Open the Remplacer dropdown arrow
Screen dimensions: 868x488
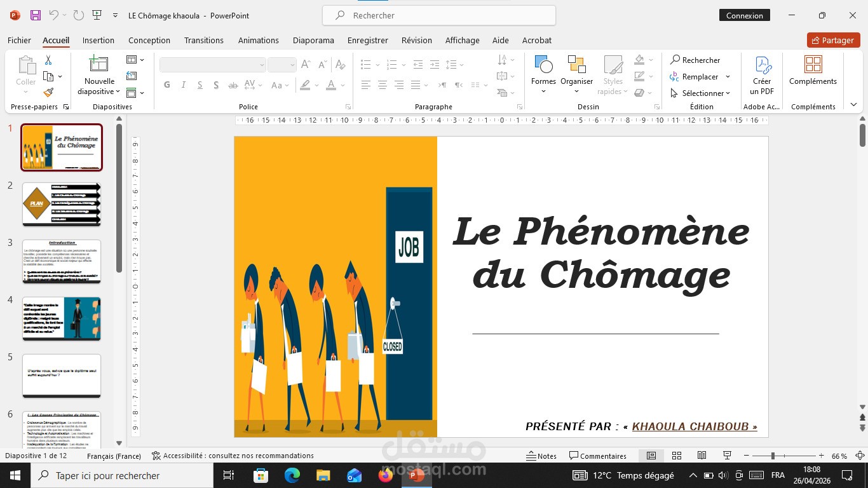pyautogui.click(x=728, y=77)
